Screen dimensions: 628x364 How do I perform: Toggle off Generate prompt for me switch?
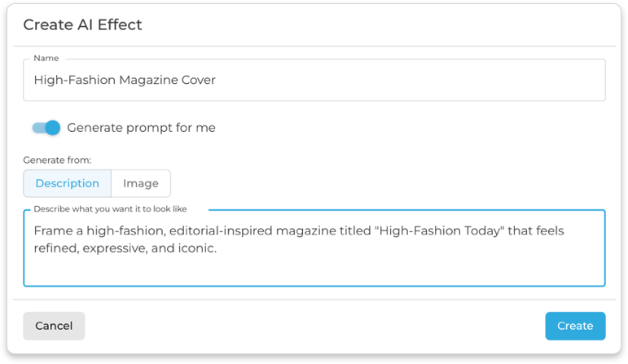point(46,128)
